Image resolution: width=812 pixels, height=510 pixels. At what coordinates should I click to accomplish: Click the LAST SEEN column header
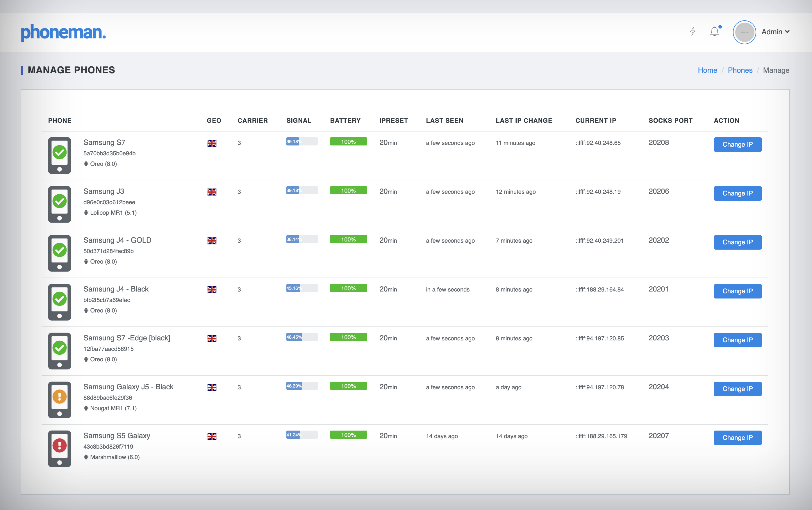pyautogui.click(x=444, y=120)
